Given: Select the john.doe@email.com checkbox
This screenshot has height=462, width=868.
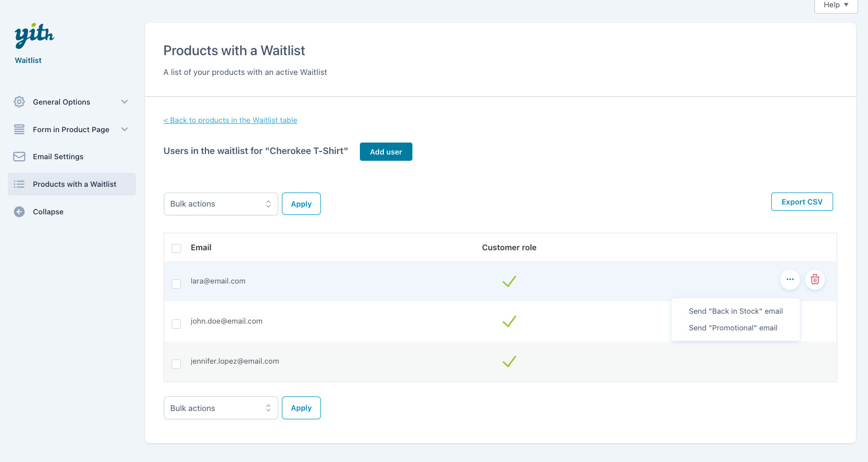Looking at the screenshot, I should 176,324.
